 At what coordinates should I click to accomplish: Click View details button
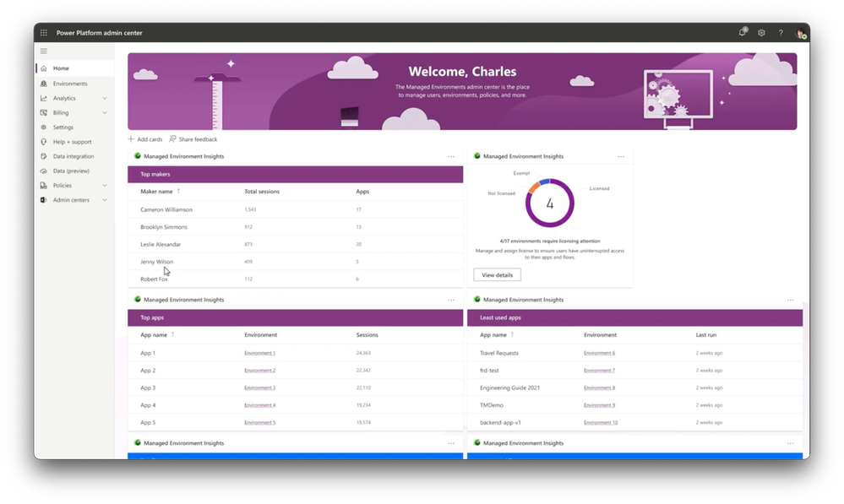(x=497, y=275)
